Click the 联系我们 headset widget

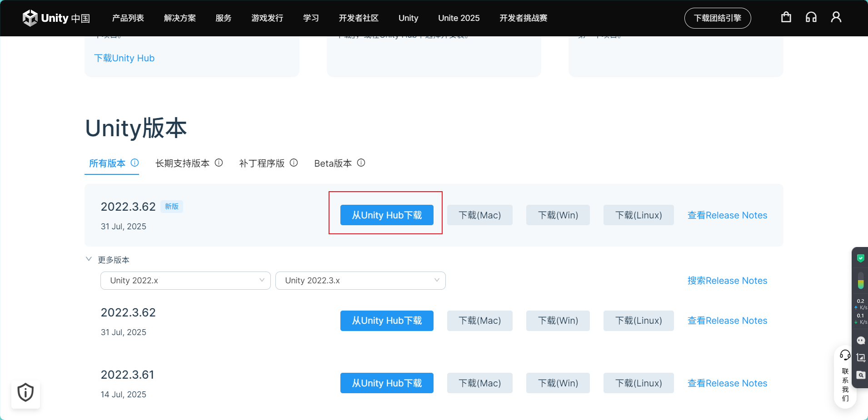(x=845, y=377)
